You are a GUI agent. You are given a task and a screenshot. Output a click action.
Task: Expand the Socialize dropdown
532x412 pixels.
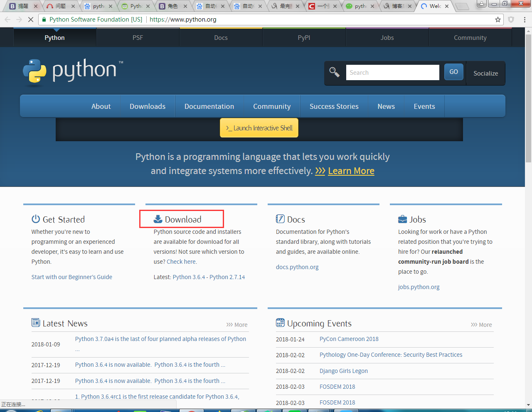(x=486, y=73)
